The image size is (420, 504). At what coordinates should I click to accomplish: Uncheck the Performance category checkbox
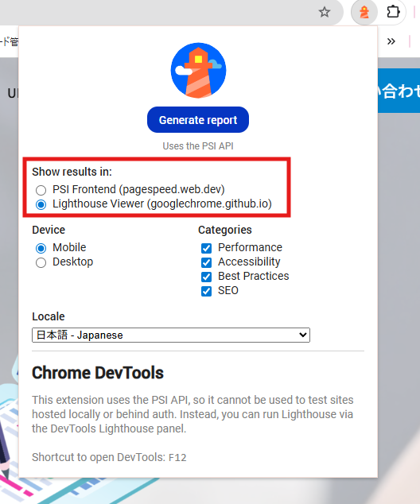point(207,248)
